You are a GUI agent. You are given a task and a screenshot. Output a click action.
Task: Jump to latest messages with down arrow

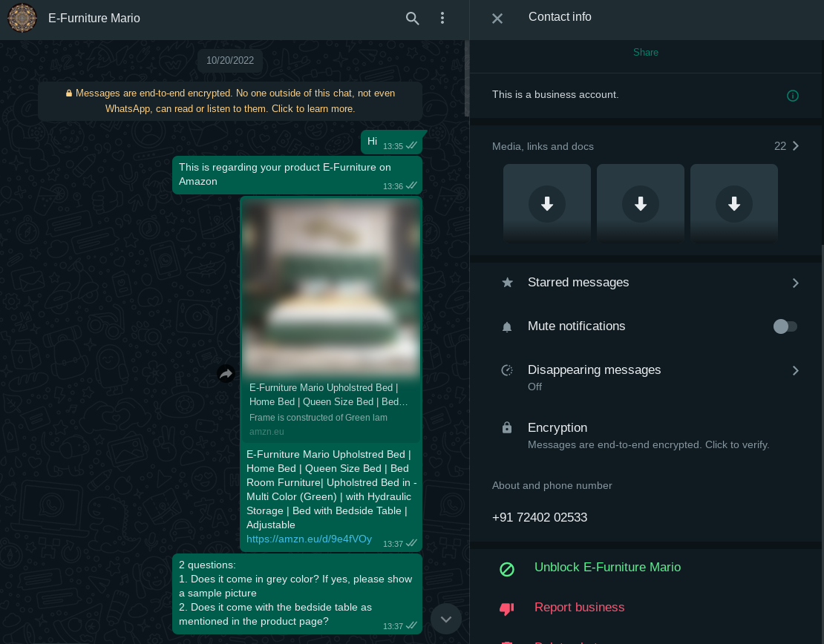[446, 620]
